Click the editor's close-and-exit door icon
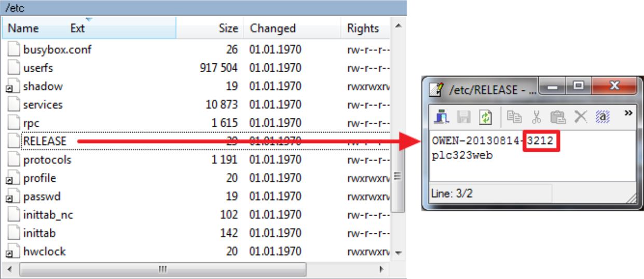The width and height of the screenshot is (644, 279). click(x=441, y=118)
